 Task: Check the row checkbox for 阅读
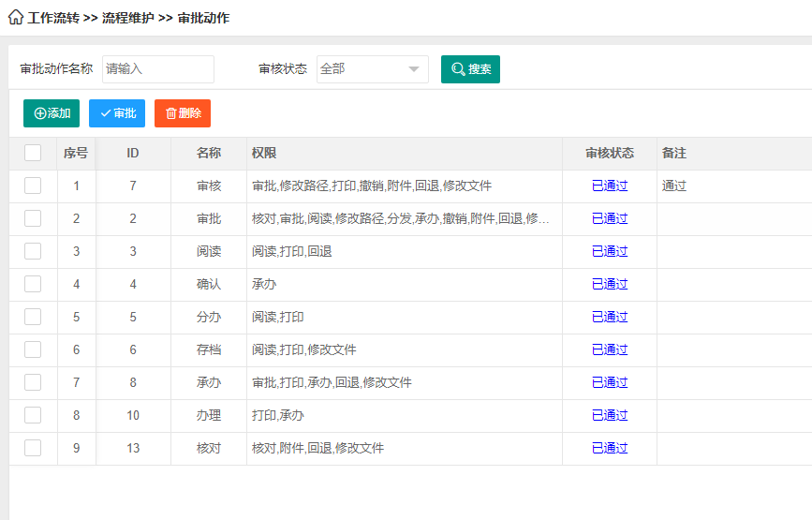click(x=33, y=251)
